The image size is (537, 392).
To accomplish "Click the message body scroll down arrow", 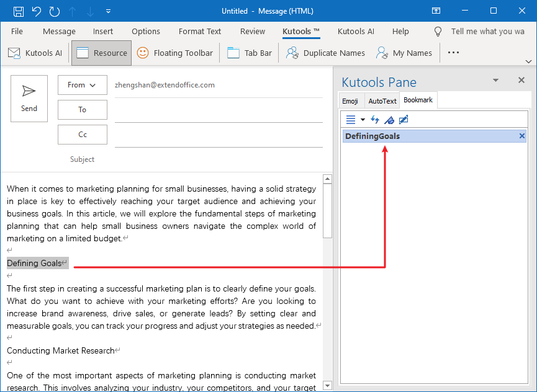I will tap(327, 386).
